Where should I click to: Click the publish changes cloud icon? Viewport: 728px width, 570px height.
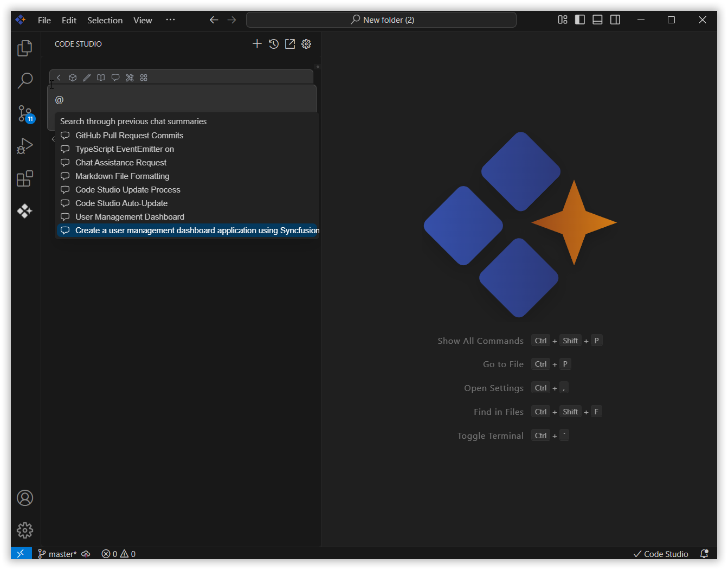click(x=86, y=554)
